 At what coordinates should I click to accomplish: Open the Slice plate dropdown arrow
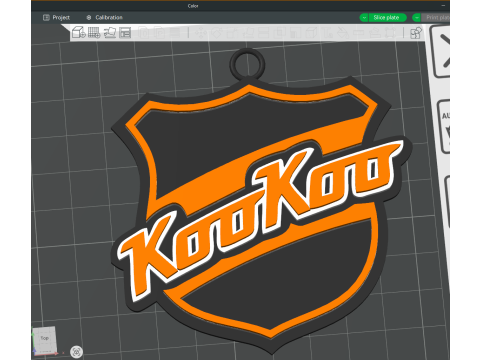point(364,17)
